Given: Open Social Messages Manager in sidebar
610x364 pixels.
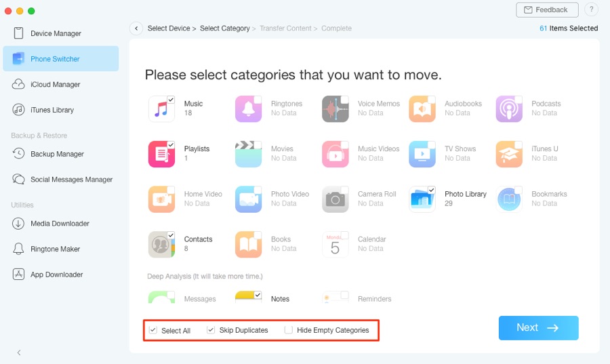Looking at the screenshot, I should pyautogui.click(x=61, y=179).
